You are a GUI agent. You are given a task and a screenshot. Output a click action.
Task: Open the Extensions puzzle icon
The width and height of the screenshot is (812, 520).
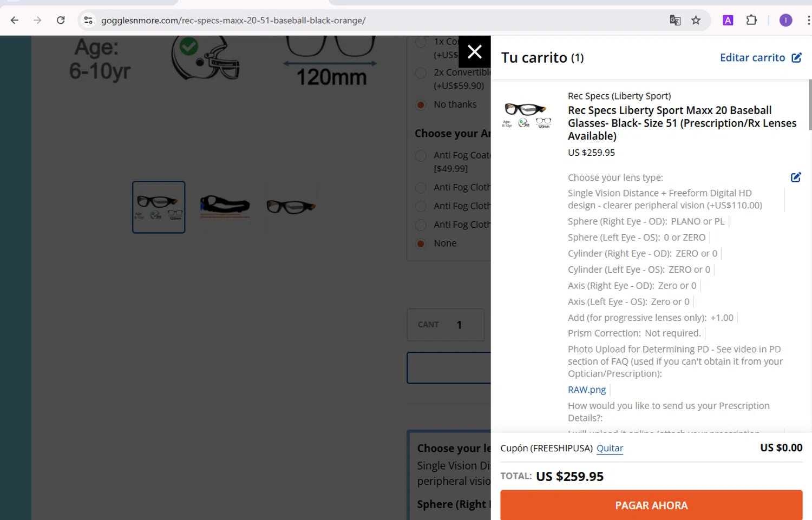pyautogui.click(x=751, y=21)
